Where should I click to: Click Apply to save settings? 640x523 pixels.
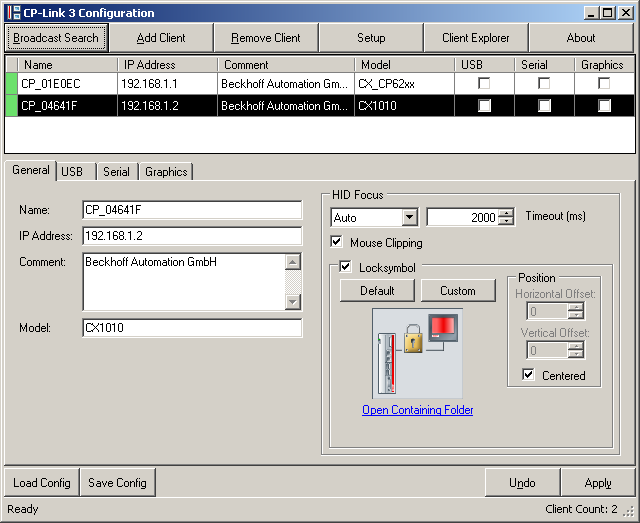coord(598,483)
